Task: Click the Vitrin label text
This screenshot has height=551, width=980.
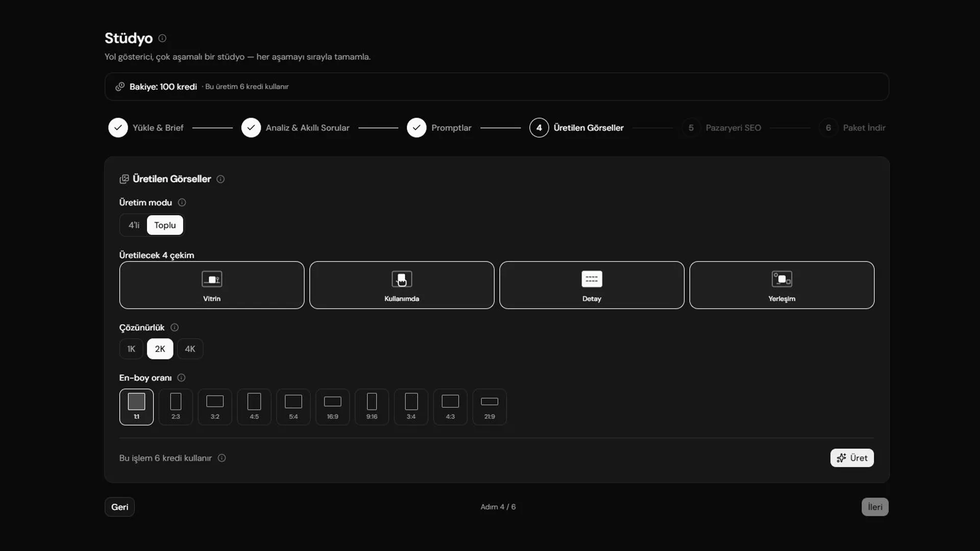Action: [x=212, y=299]
